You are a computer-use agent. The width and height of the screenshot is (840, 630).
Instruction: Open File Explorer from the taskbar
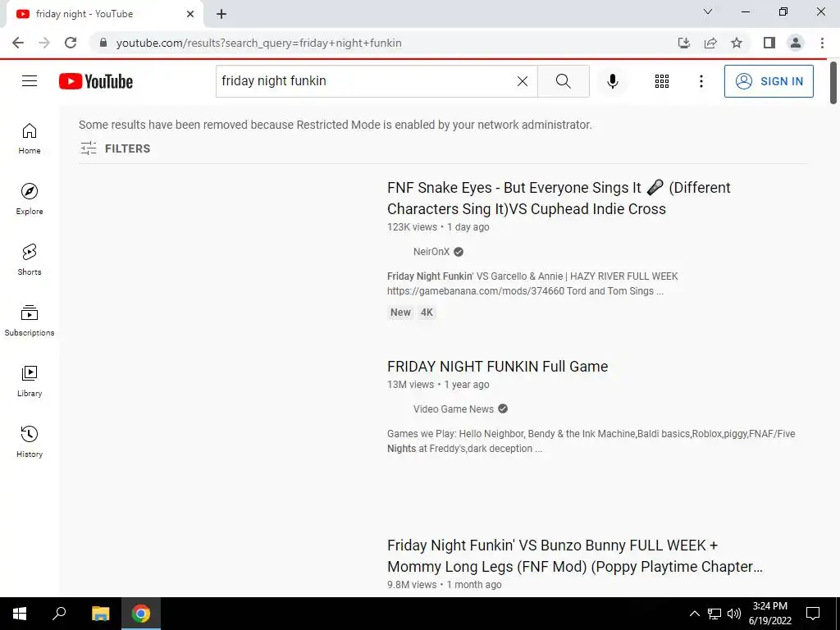(x=100, y=614)
